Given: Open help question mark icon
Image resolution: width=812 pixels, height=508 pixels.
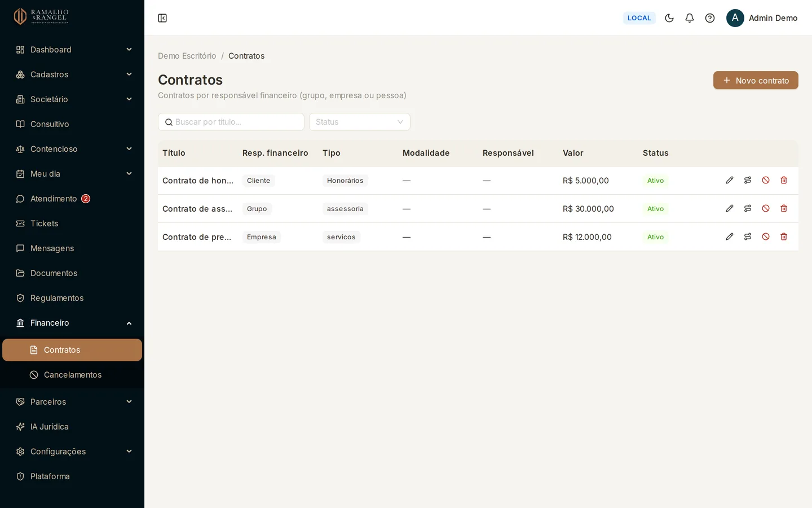Looking at the screenshot, I should click(x=710, y=18).
